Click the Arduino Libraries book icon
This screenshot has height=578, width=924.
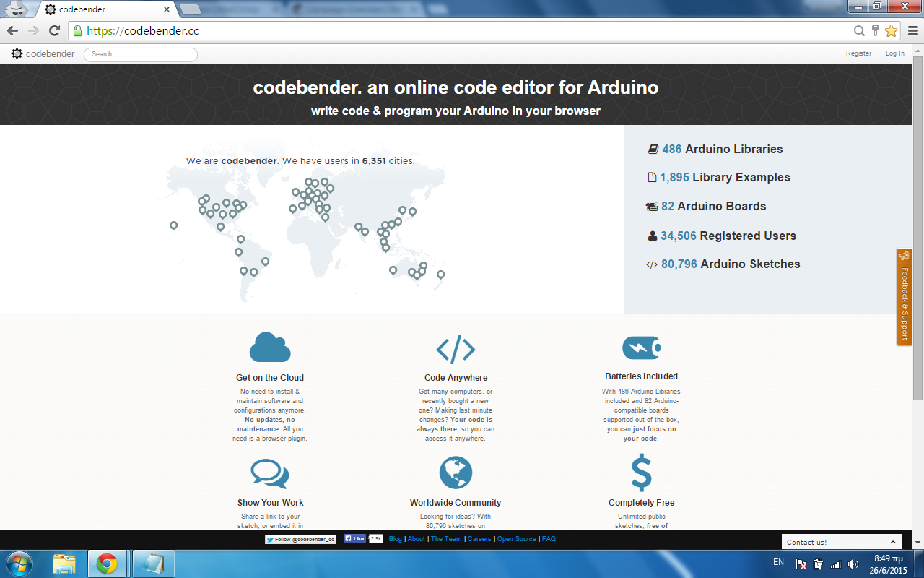point(653,149)
